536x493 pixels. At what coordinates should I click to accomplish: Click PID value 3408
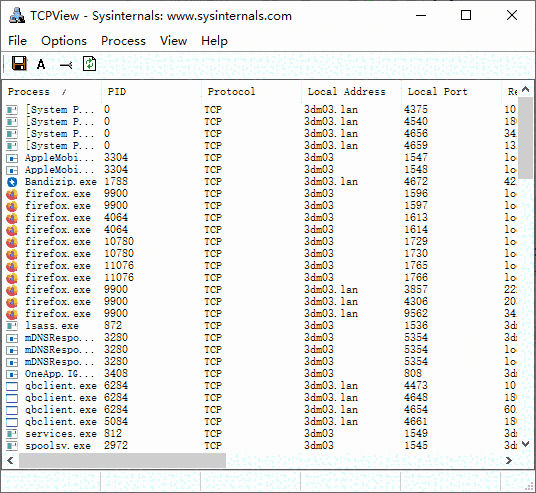[x=116, y=373]
